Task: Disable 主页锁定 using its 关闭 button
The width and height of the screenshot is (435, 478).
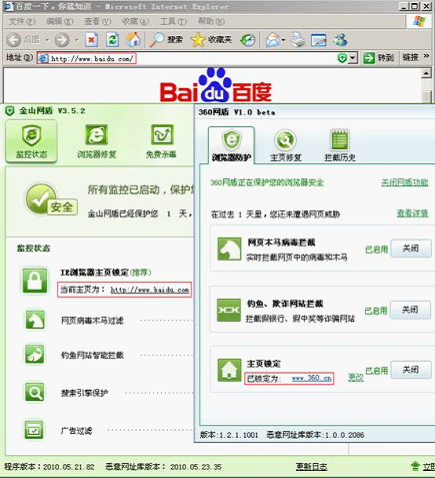Action: click(x=411, y=370)
